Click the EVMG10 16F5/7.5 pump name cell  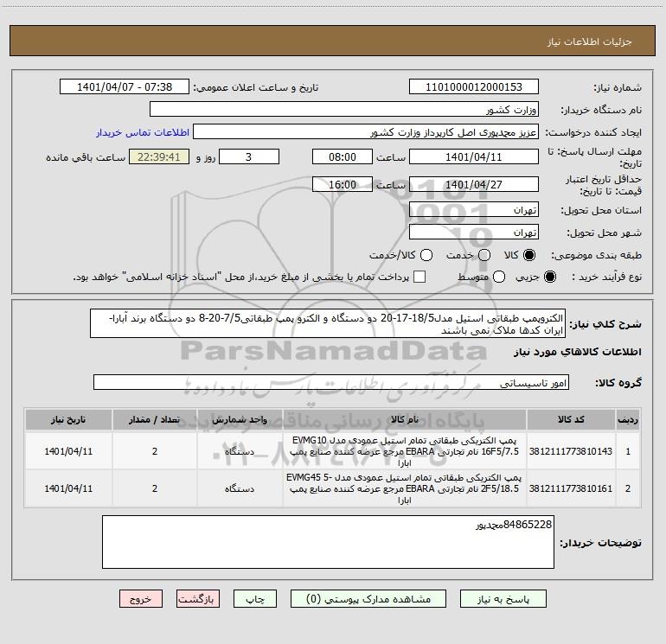tap(405, 451)
